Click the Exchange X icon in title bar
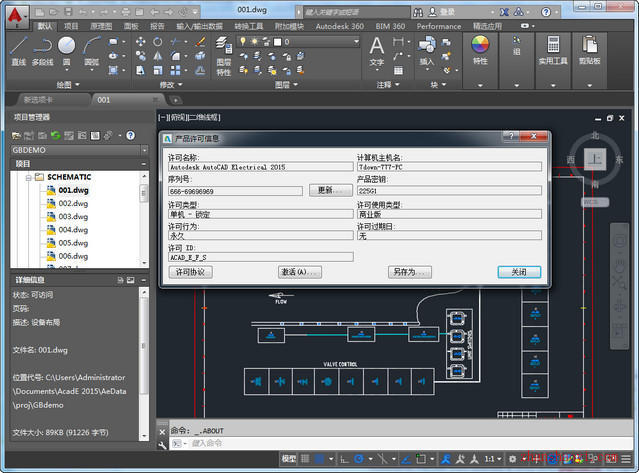The image size is (639, 473). tap(505, 12)
